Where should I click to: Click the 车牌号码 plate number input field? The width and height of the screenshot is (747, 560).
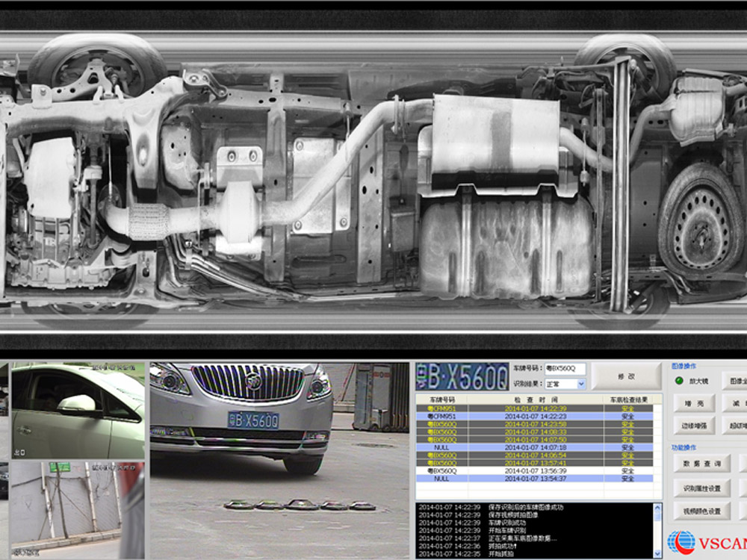click(565, 369)
